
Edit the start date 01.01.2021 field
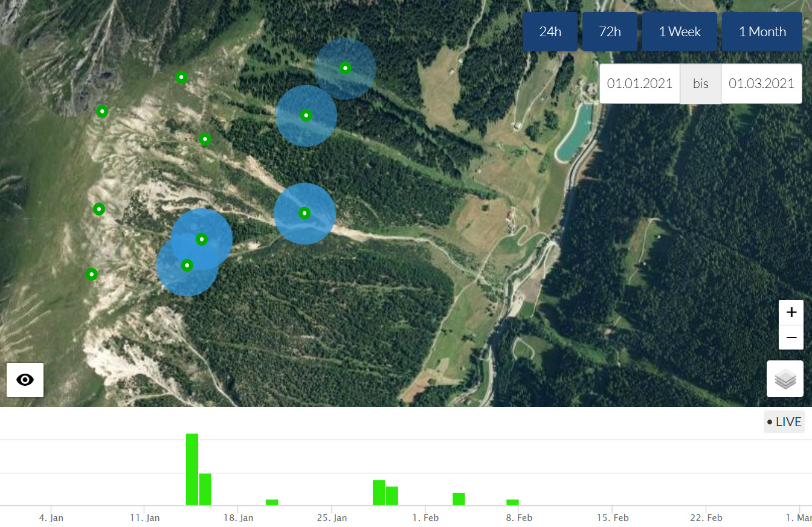point(640,84)
